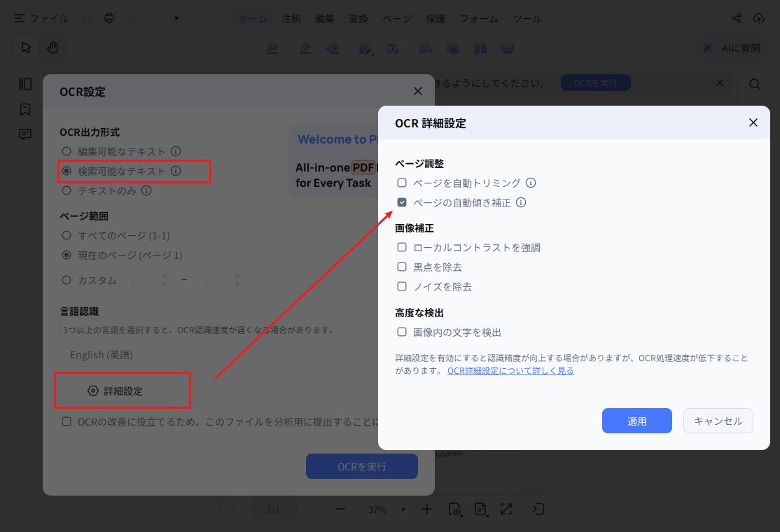Switch to the フォーム tab
This screenshot has height=532, width=780.
(478, 18)
